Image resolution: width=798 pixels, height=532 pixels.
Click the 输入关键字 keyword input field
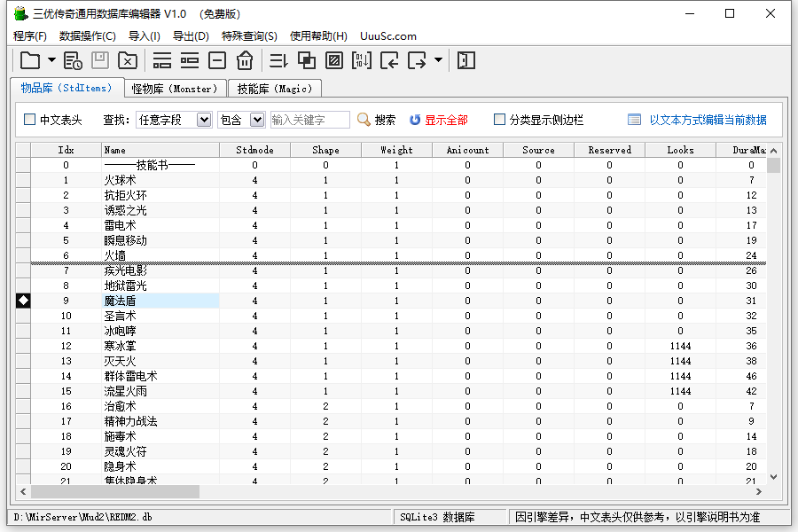click(309, 120)
